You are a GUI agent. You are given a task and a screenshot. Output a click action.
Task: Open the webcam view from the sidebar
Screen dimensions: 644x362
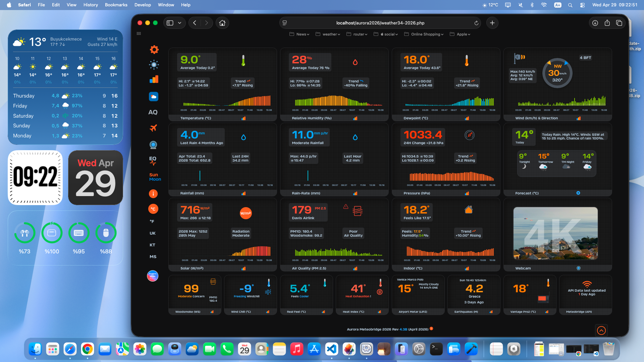tap(153, 145)
